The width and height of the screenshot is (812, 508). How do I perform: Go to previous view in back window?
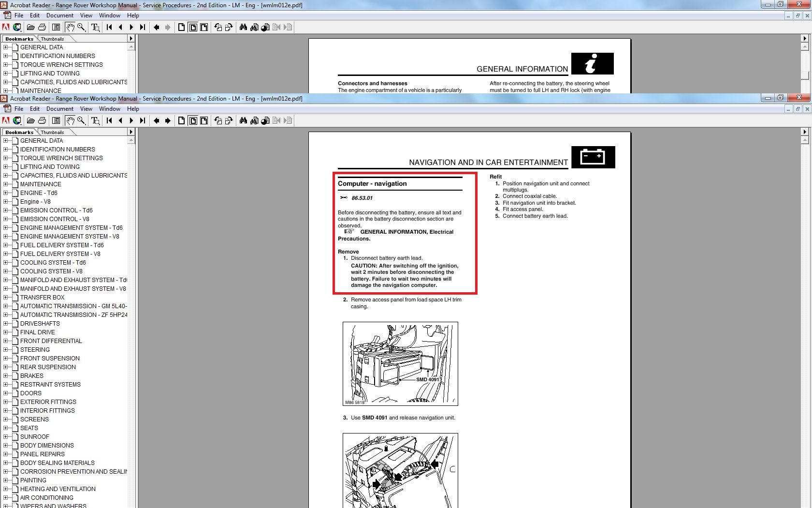point(157,27)
